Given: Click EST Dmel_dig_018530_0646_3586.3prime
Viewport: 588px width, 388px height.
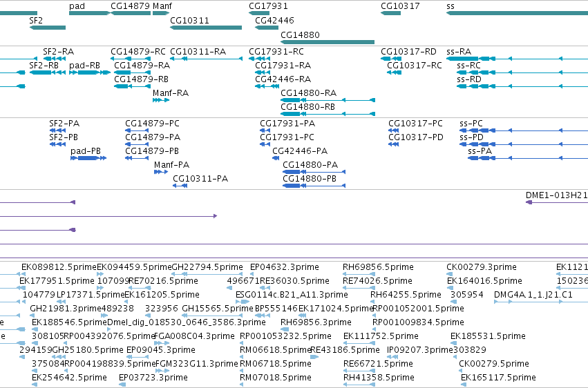Looking at the screenshot, I should 187,322.
